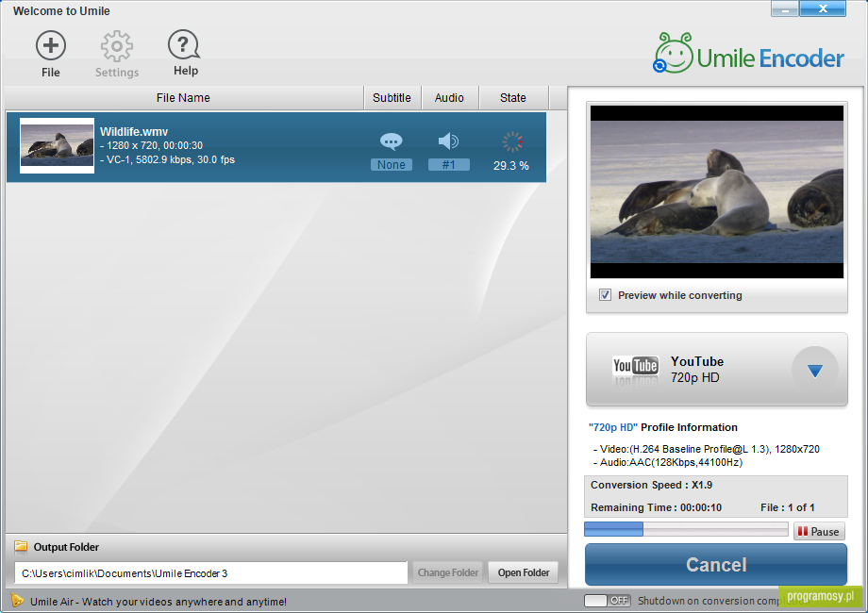Image resolution: width=868 pixels, height=613 pixels.
Task: Click the "VC-1, 5802.9 kbps, 30.0 fps" line
Action: pyautogui.click(x=168, y=159)
